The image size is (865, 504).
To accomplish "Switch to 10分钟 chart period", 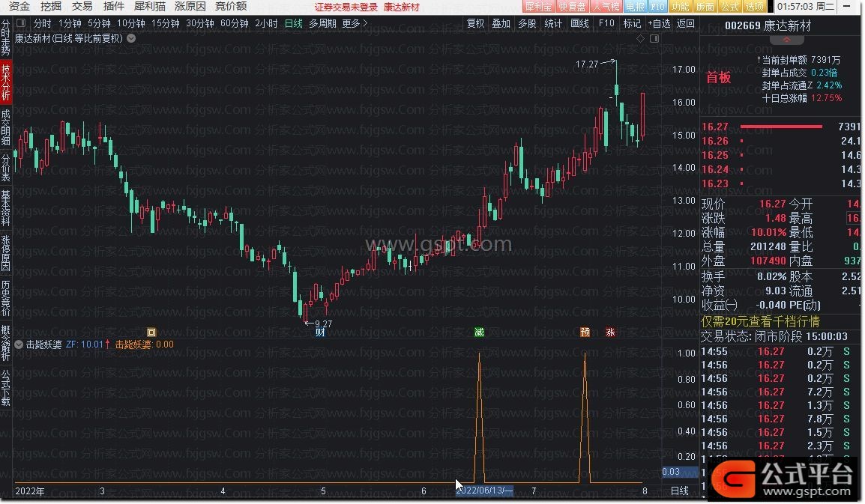I will pyautogui.click(x=130, y=23).
